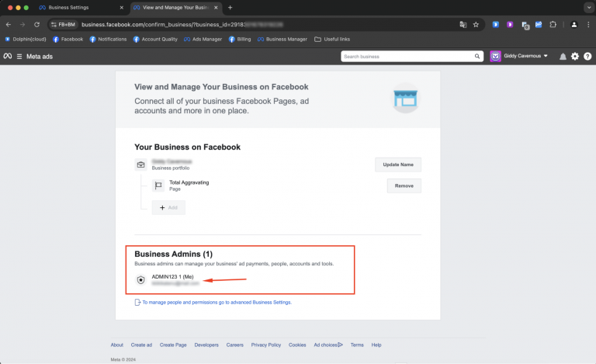Open the Ads Manager bookmark
The image size is (596, 364).
pos(203,39)
